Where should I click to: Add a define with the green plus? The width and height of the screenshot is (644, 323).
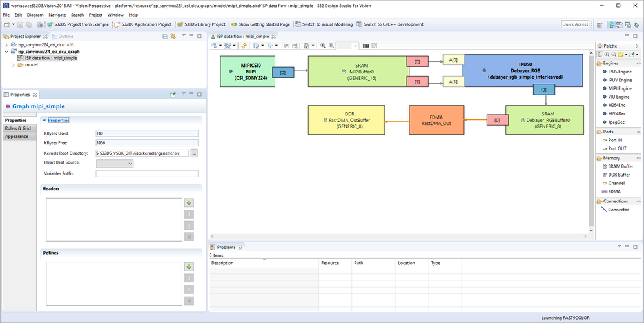(189, 267)
